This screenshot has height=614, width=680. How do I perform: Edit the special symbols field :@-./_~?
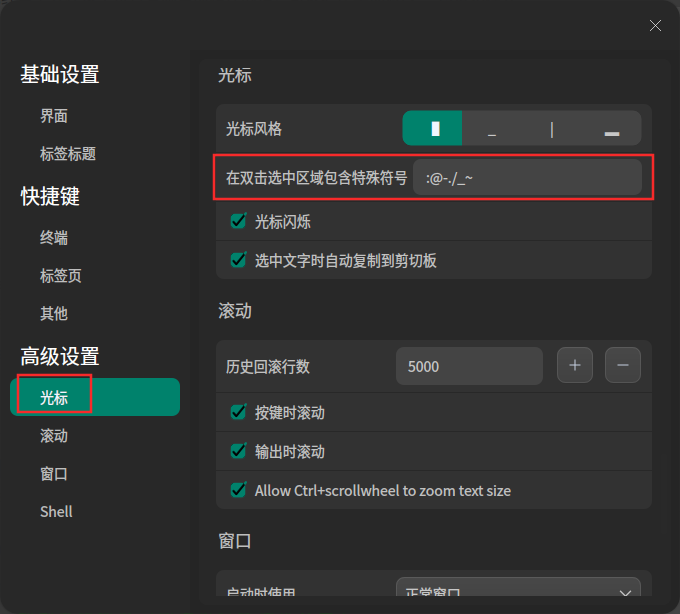[x=527, y=177]
